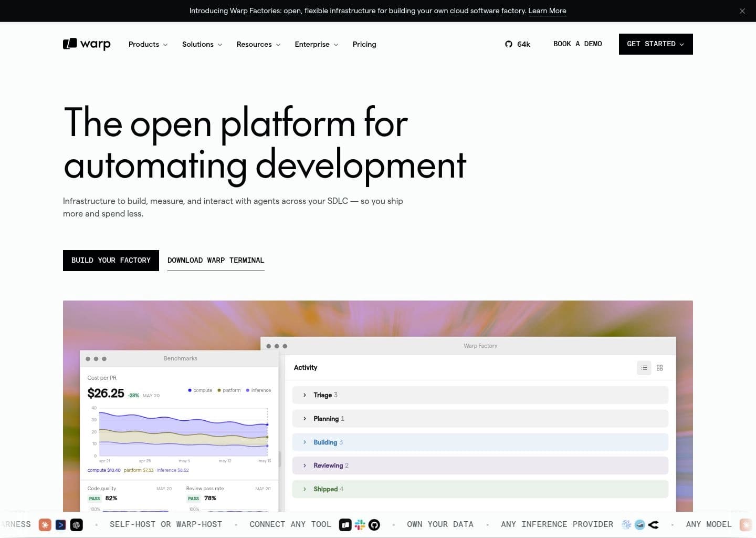Click the 'Review pass rate' label
Image resolution: width=756 pixels, height=538 pixels.
[x=205, y=489]
